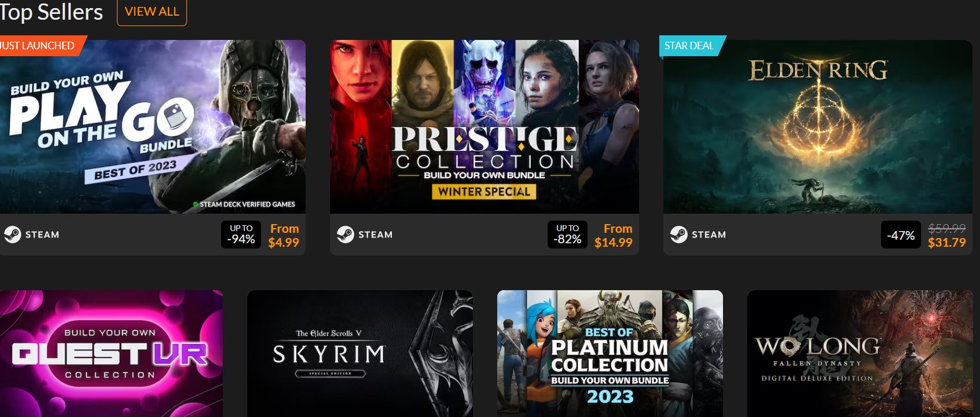Viewport: 980px width, 417px height.
Task: Select the $31.79 Elden Ring price
Action: click(947, 243)
